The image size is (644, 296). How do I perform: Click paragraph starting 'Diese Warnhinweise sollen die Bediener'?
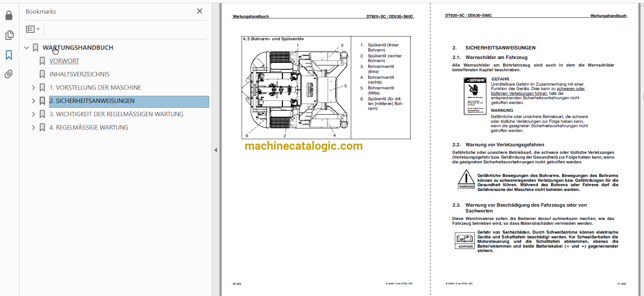pos(533,221)
